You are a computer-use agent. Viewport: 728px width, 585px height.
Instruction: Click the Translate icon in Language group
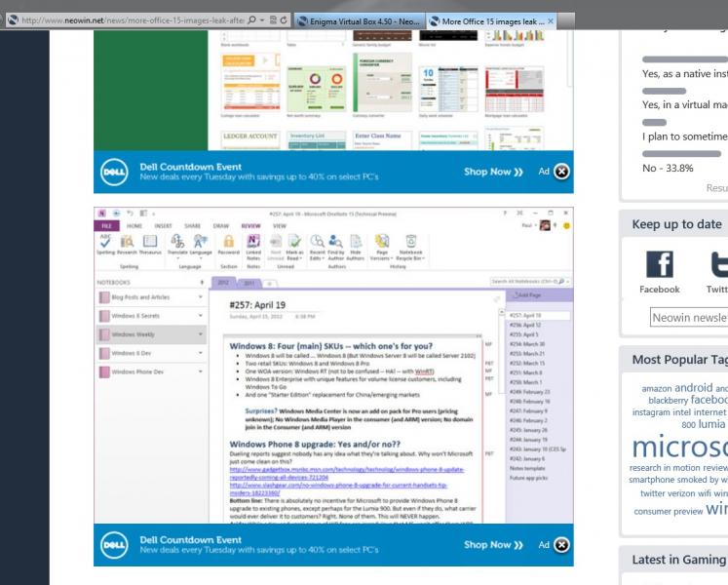(177, 241)
